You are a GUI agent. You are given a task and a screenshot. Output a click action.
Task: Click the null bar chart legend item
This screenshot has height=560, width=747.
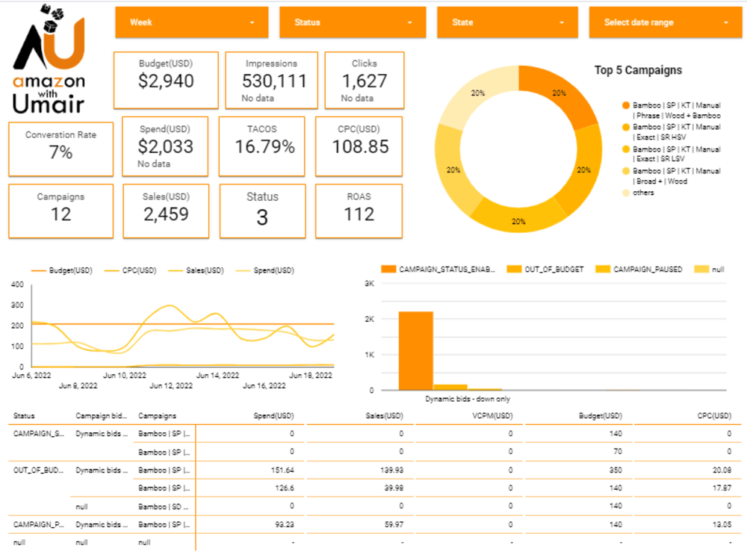tap(710, 270)
